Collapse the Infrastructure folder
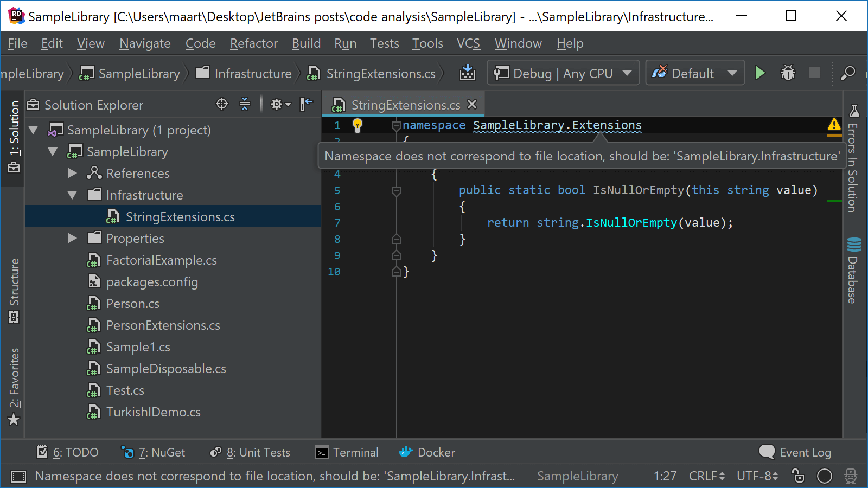The width and height of the screenshot is (868, 488). (x=73, y=195)
